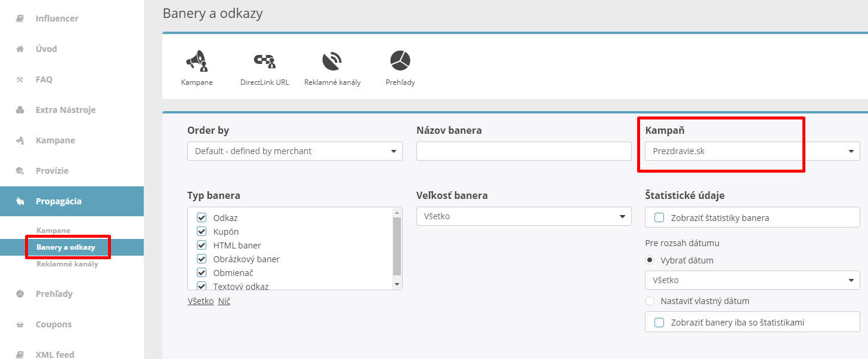Click the Coupons basket icon in sidebar
This screenshot has height=359, width=868.
(x=20, y=324)
